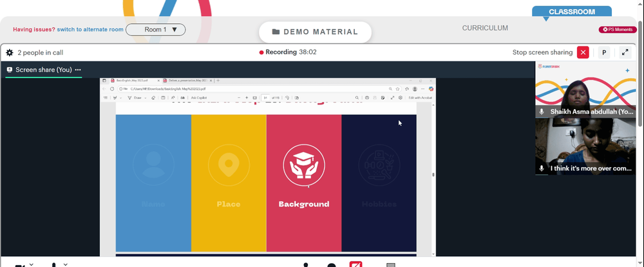Select Erase tool in PDF toolbar
This screenshot has height=267, width=644.
153,98
